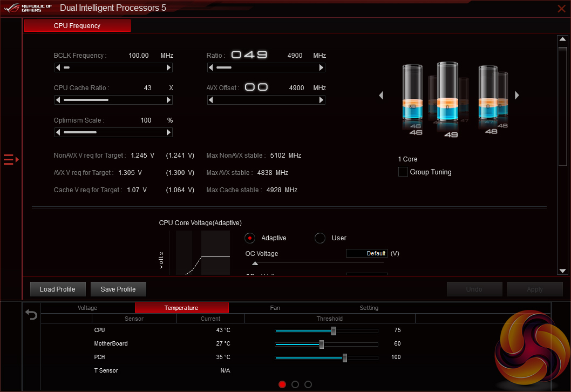Select the second page indicator dot
The image size is (571, 392).
(x=295, y=384)
